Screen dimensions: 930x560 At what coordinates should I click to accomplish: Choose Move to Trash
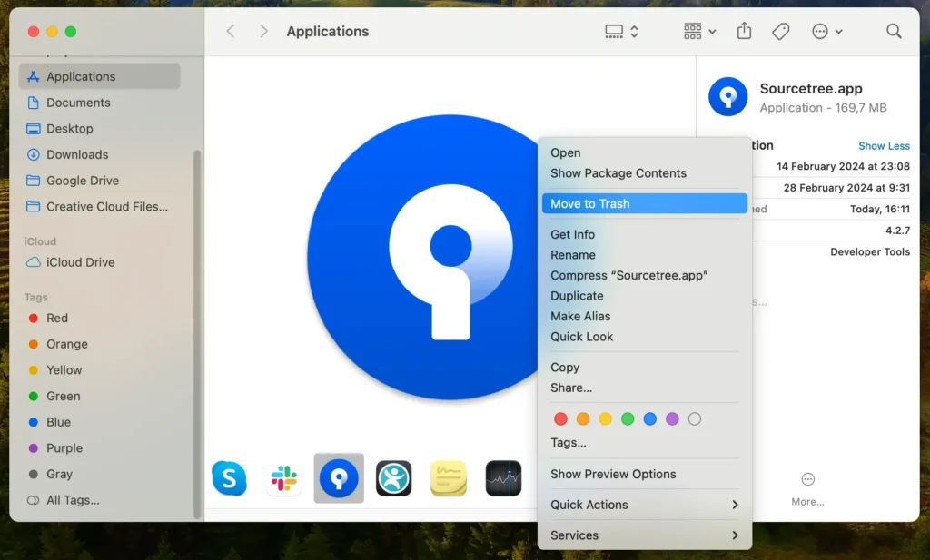(645, 204)
